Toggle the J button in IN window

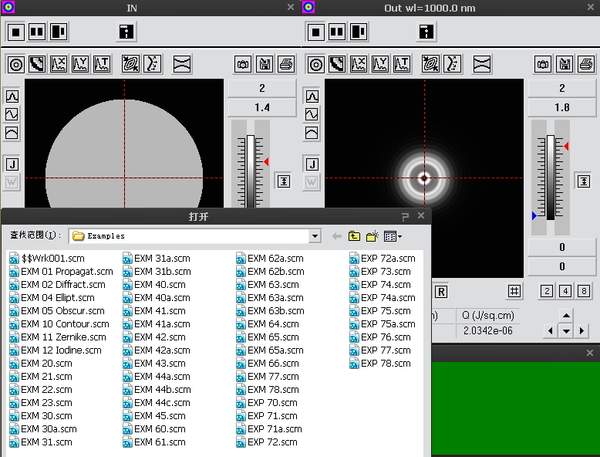[12, 163]
